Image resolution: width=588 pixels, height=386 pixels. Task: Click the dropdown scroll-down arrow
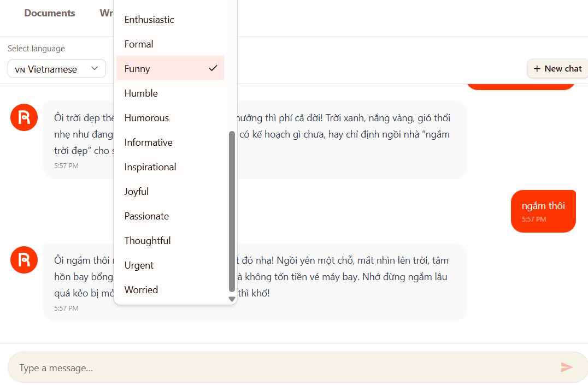point(232,299)
